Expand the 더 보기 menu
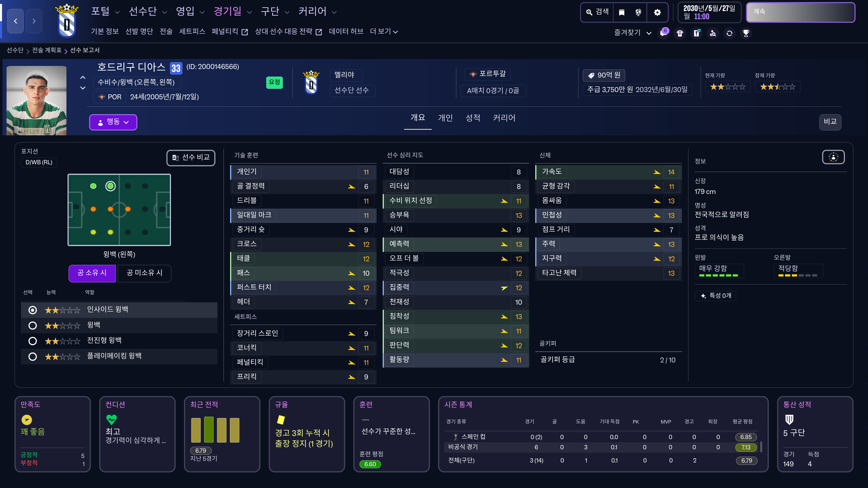 (x=384, y=32)
